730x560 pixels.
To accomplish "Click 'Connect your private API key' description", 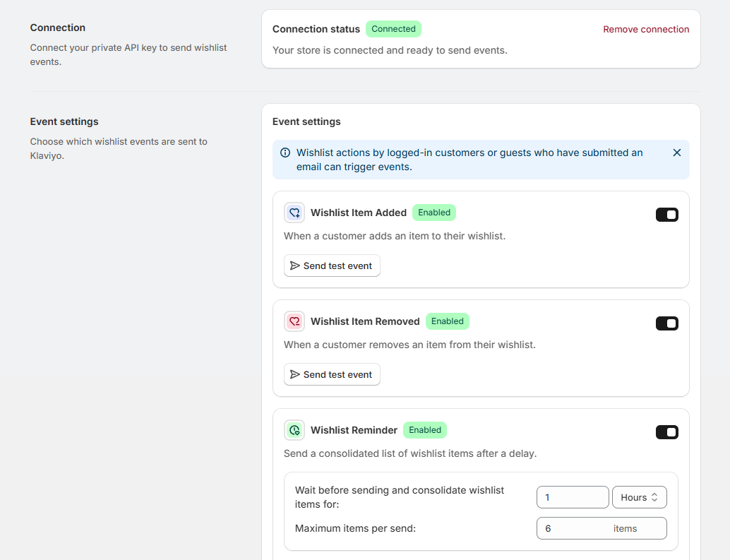I will coord(128,54).
